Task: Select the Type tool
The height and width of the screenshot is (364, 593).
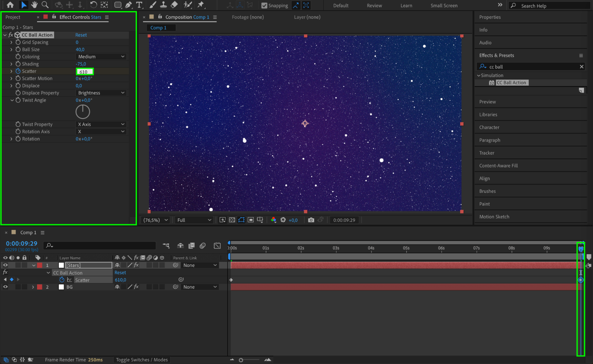Action: pos(139,5)
